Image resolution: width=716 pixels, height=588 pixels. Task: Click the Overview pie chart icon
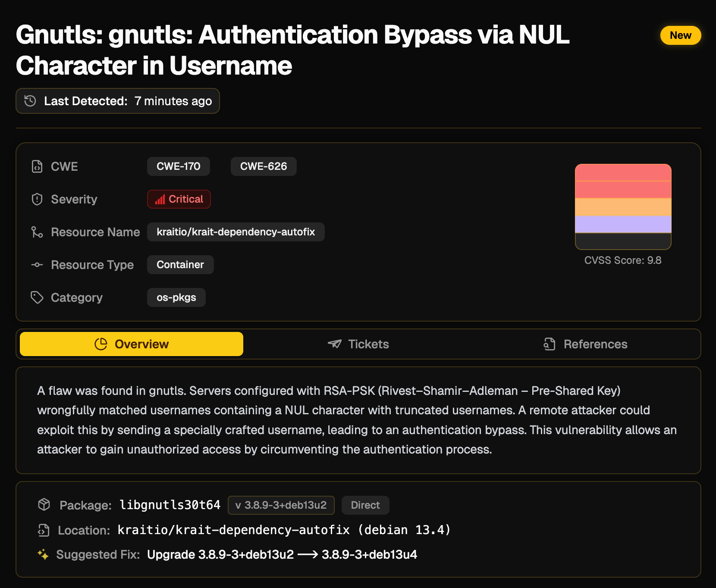pos(101,344)
